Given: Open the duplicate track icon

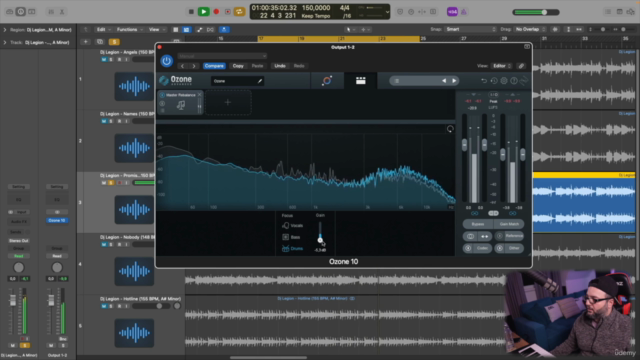Looking at the screenshot, I should pyautogui.click(x=100, y=42).
